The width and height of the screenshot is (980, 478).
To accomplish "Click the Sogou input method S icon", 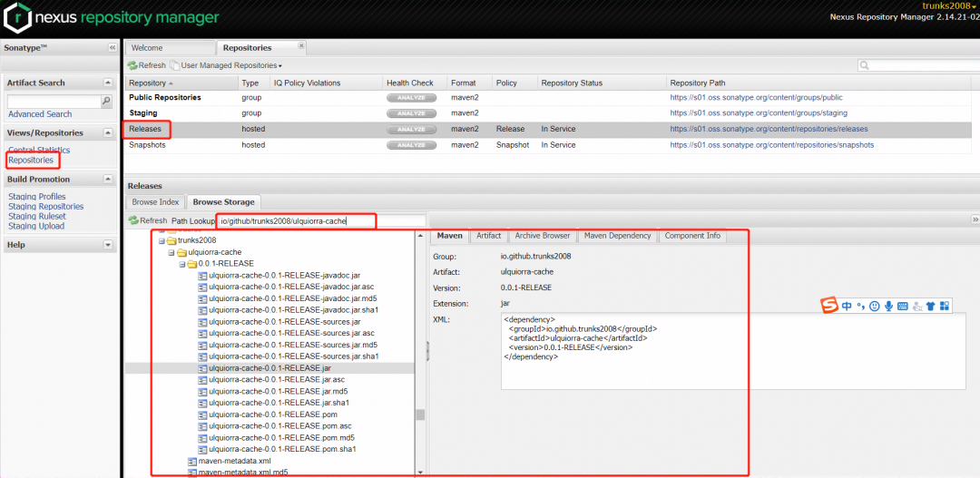I will [829, 306].
